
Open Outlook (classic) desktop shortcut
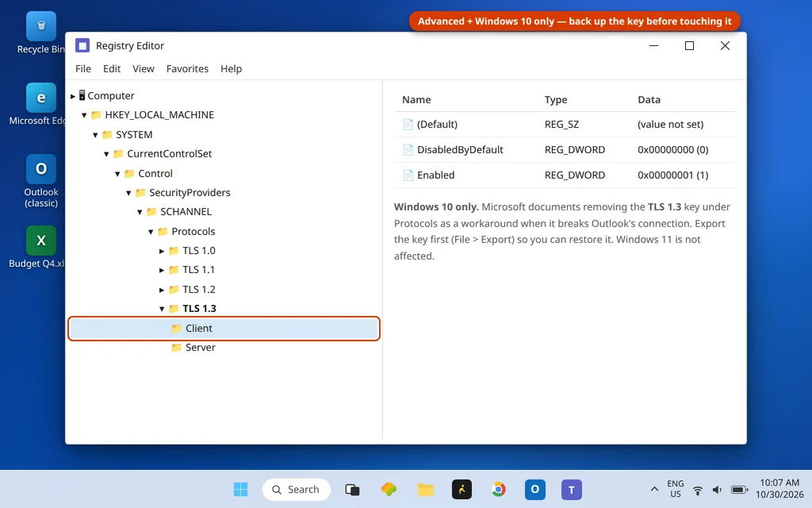click(41, 181)
